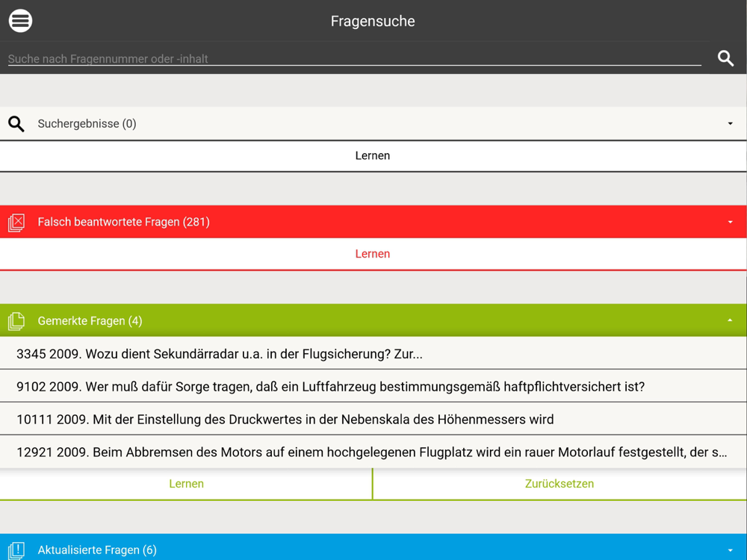Click the Falsch beantwortete Fragen (281) header label

124,222
